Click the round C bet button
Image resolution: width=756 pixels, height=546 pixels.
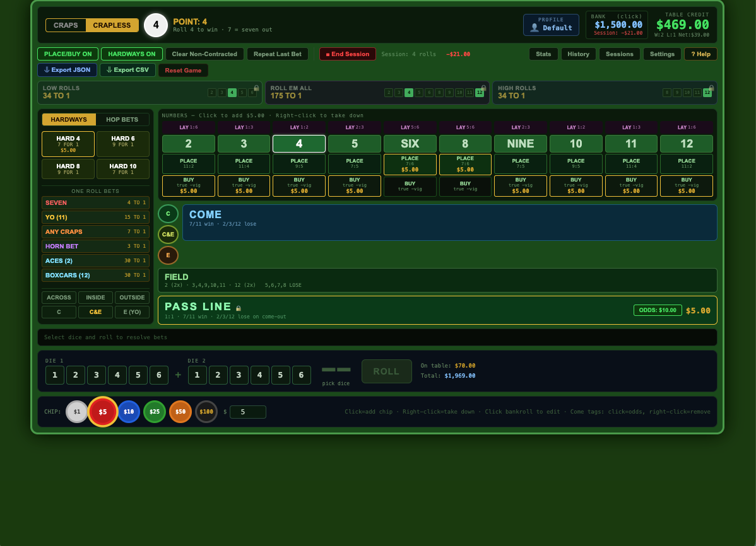(168, 214)
